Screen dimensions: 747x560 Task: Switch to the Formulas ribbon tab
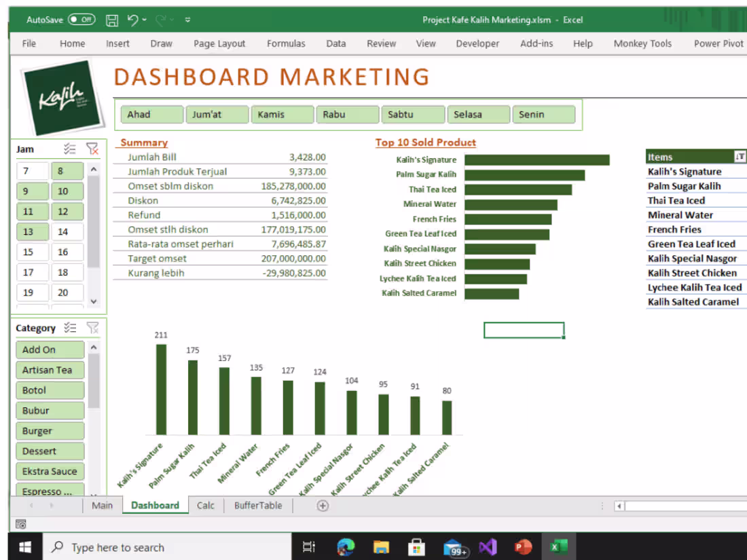[x=286, y=43]
